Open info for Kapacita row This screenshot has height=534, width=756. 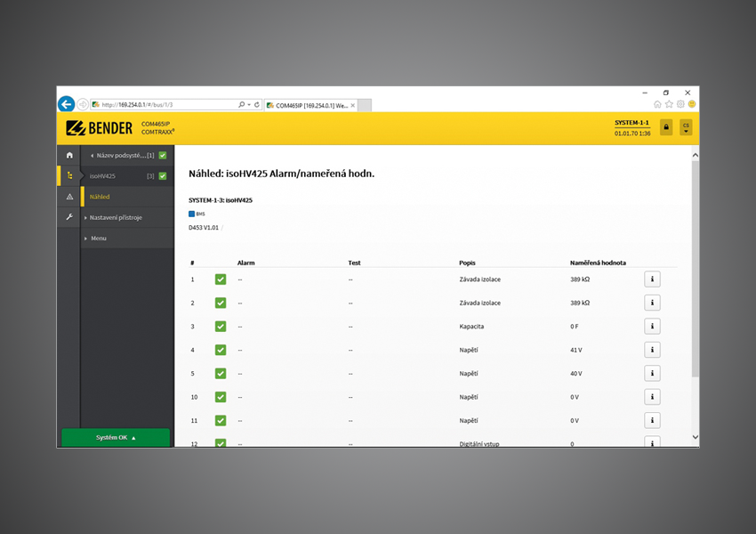point(652,326)
